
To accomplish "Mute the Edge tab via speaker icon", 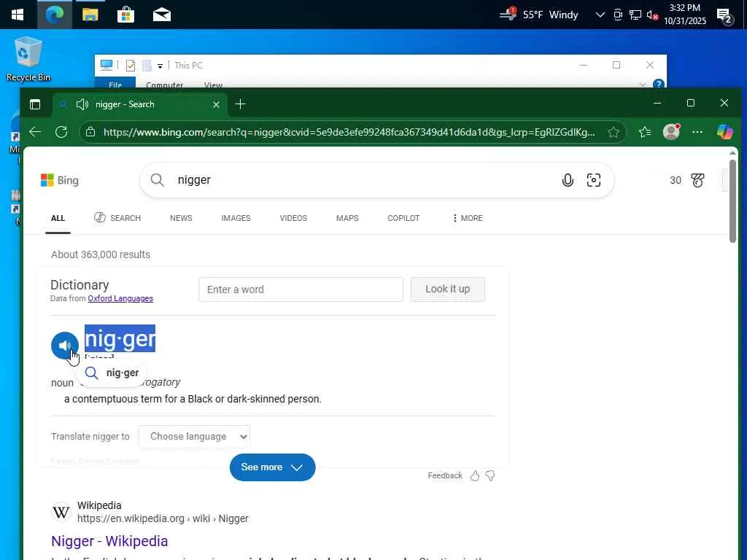I will (x=82, y=104).
